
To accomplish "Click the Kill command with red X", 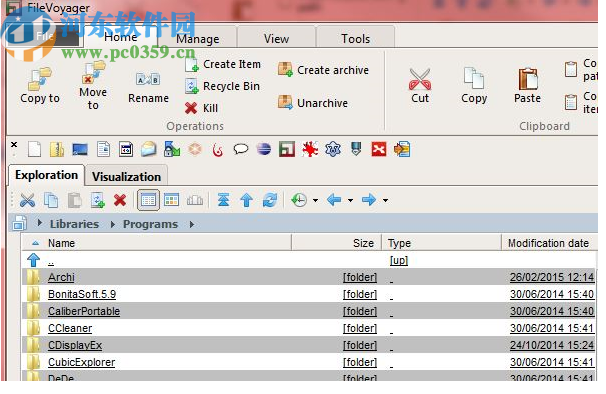I will click(x=201, y=108).
